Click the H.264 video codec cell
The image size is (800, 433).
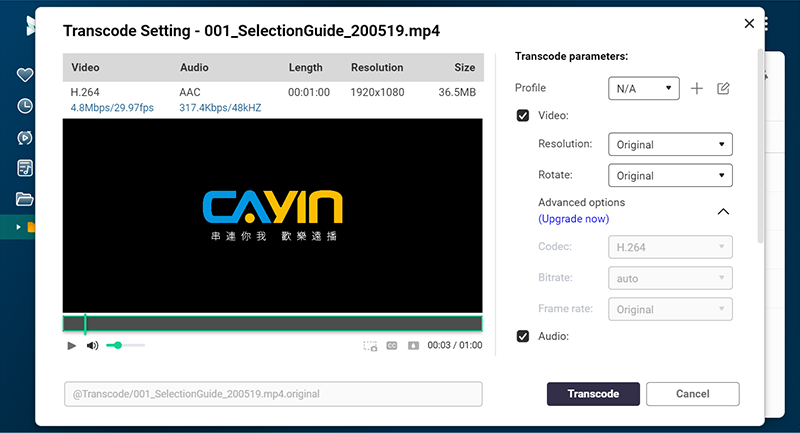(x=85, y=92)
